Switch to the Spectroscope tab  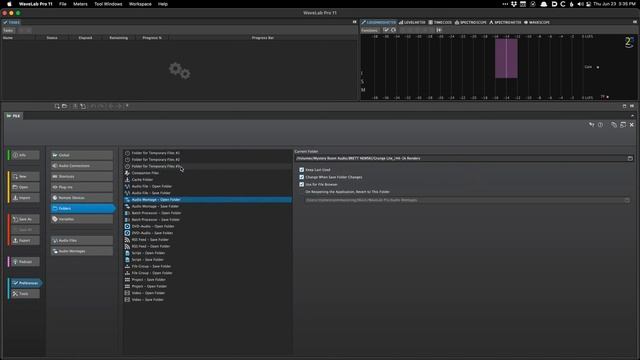point(471,22)
